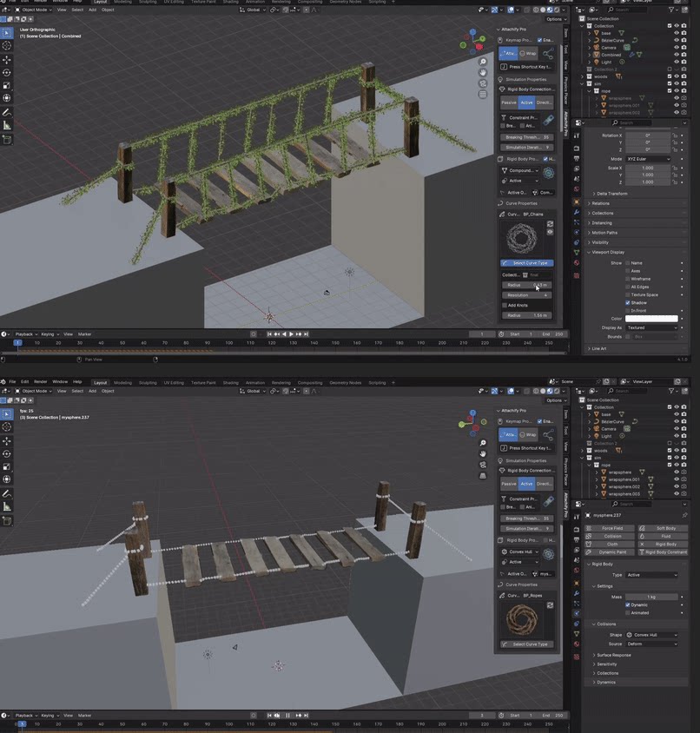Click Soft Body button in bottom physics tab
This screenshot has height=733, width=700.
(x=663, y=528)
